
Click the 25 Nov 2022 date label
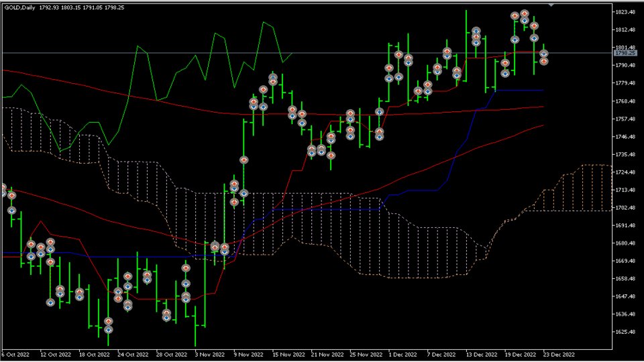point(366,355)
